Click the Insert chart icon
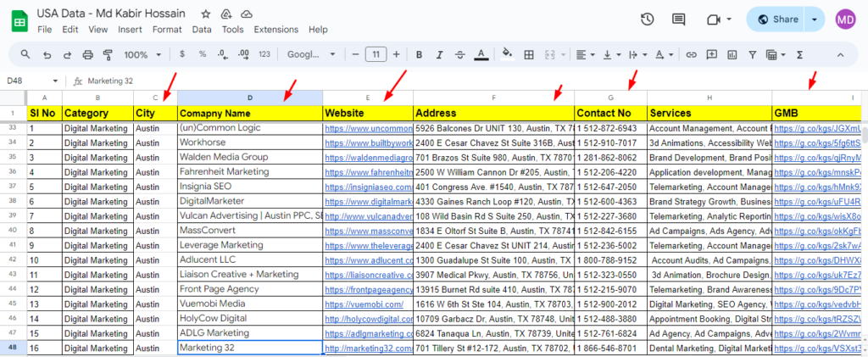The image size is (868, 357). click(x=732, y=54)
